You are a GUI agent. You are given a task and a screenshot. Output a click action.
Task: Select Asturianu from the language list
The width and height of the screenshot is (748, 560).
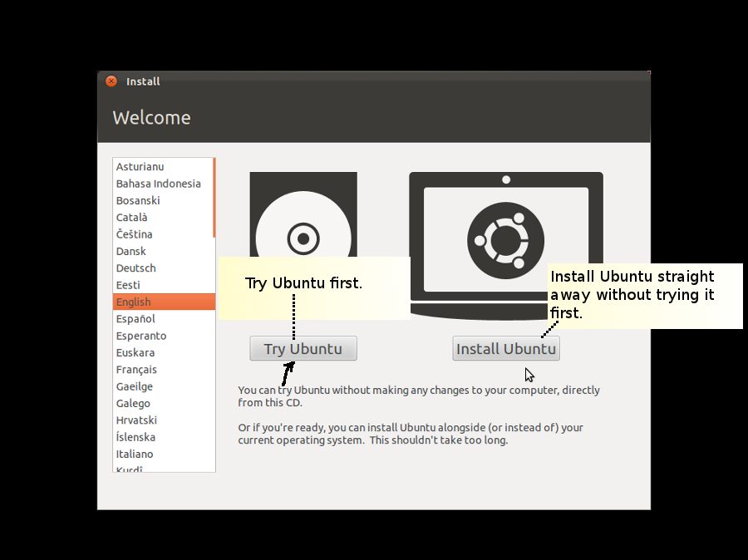pyautogui.click(x=164, y=166)
